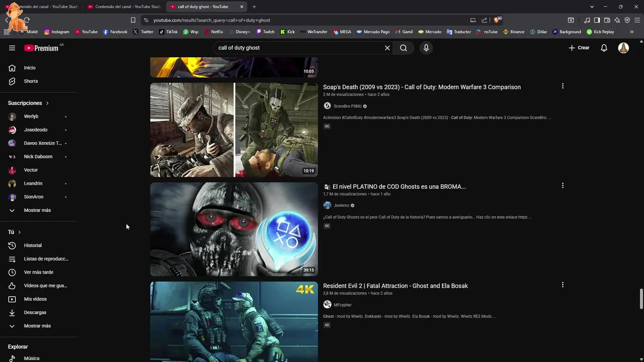Screen dimensions: 644x362
Task: Open browser tab search dropdown arrow
Action: (x=592, y=7)
